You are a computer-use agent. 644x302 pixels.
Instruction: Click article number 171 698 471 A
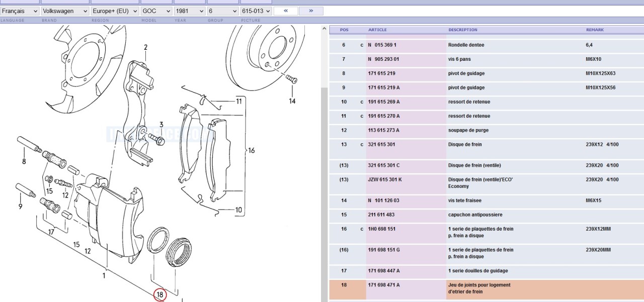tap(384, 285)
